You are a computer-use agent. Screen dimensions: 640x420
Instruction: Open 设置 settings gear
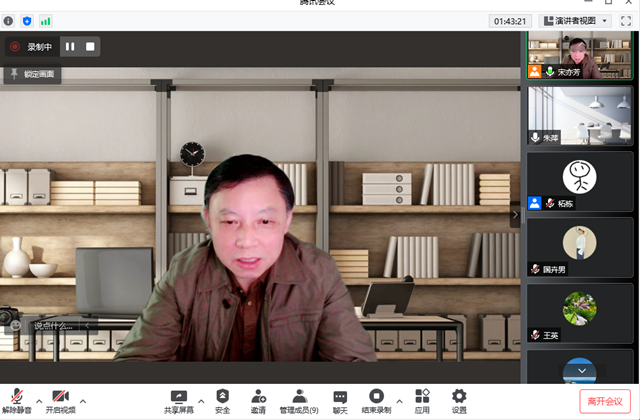tap(459, 402)
